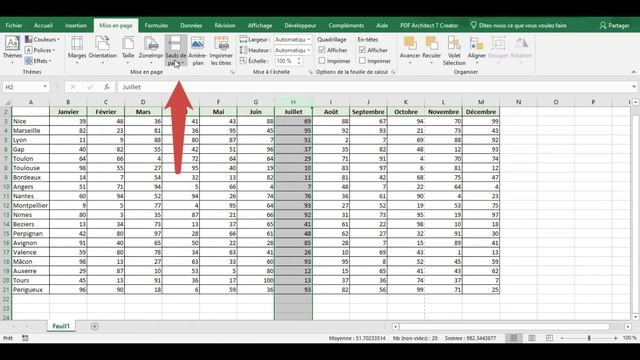Click the 100 % zoom level button
This screenshot has width=640, height=360.
[x=630, y=338]
